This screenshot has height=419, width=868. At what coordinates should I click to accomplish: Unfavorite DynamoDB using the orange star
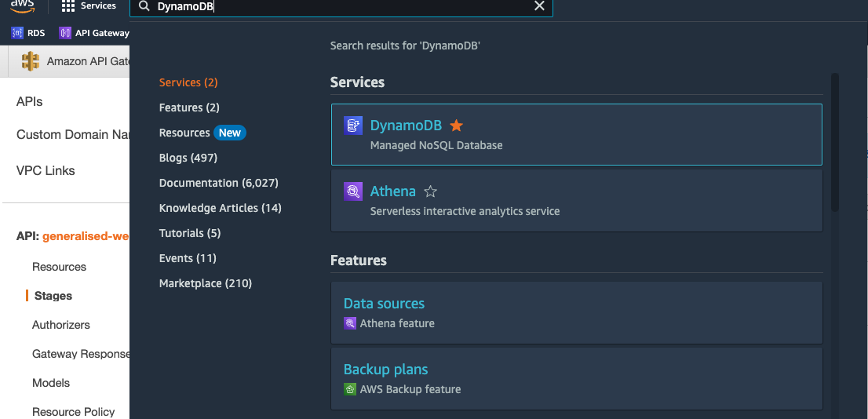pos(457,126)
